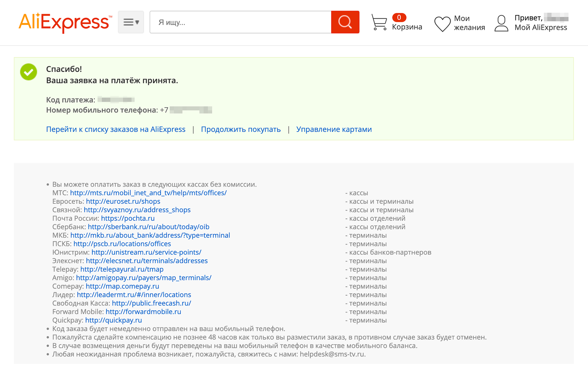Click the wishlist heart icon
Screen dimensions: 588x380
tap(442, 24)
